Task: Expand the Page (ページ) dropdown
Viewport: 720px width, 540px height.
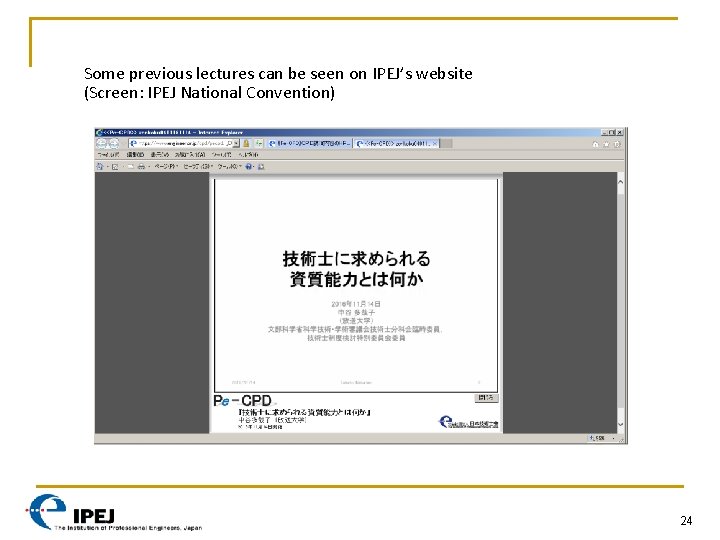Action: 166,167
